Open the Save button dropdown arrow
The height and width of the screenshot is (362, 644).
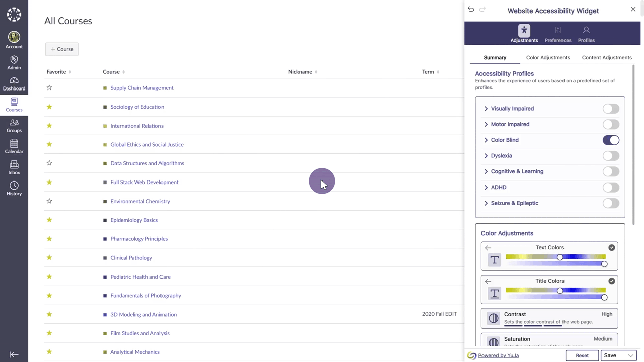(631, 355)
